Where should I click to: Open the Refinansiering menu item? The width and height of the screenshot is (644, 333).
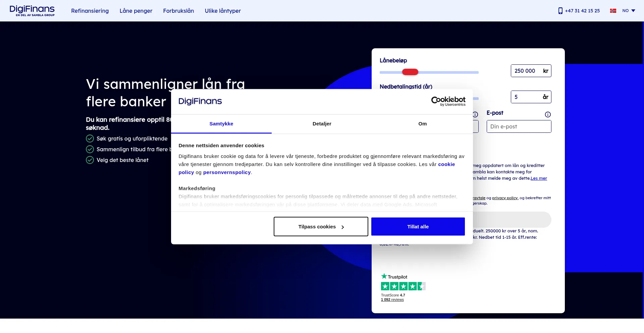(x=90, y=11)
